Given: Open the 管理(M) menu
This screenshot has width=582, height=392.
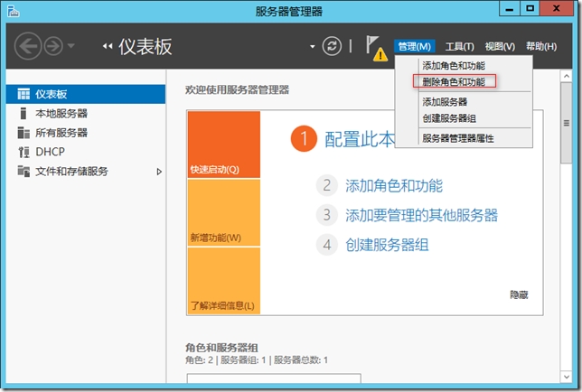Looking at the screenshot, I should (414, 46).
